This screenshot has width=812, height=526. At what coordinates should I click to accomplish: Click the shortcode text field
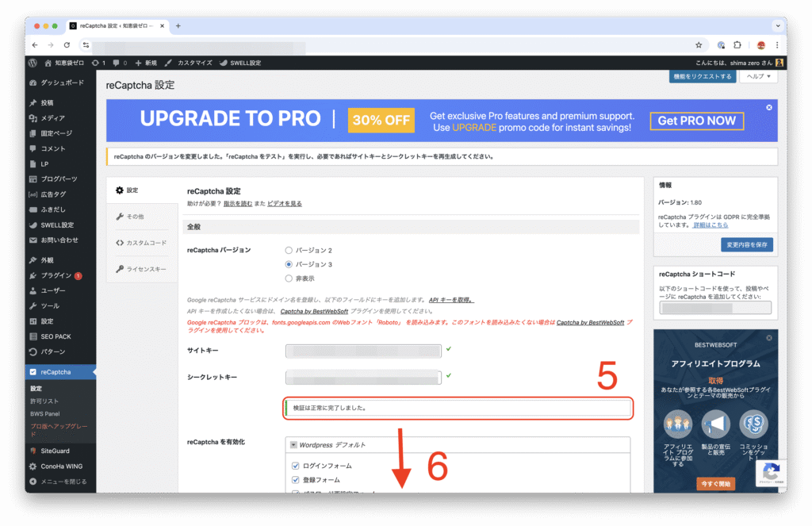pyautogui.click(x=715, y=308)
